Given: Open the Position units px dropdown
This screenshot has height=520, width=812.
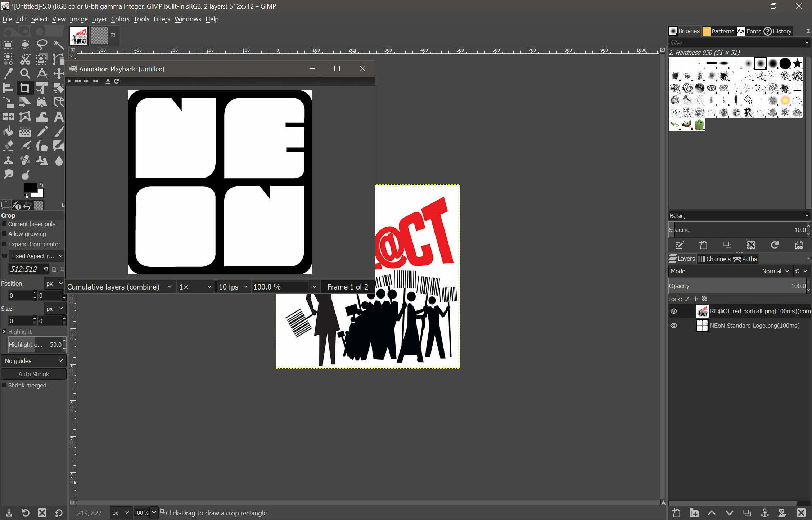Looking at the screenshot, I should pyautogui.click(x=54, y=283).
